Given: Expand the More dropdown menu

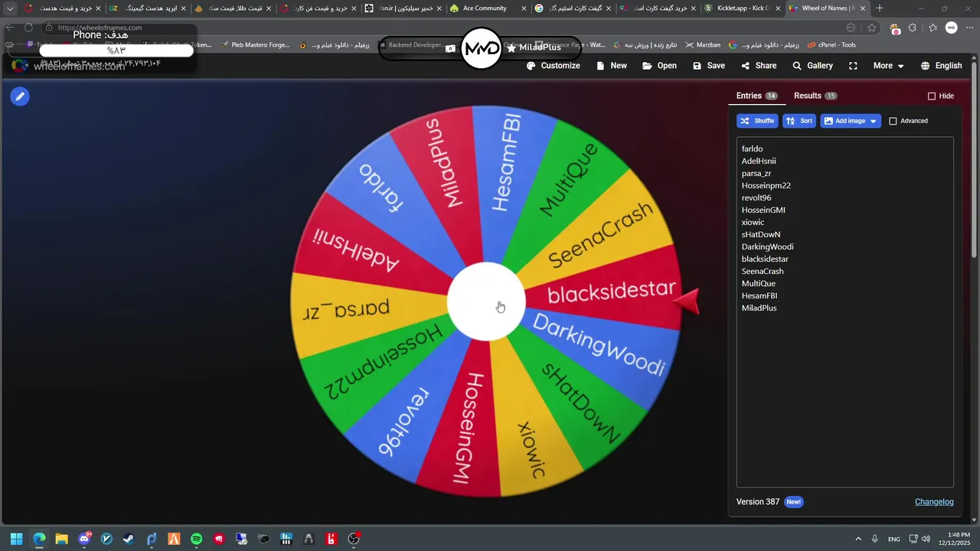Looking at the screenshot, I should pyautogui.click(x=889, y=66).
